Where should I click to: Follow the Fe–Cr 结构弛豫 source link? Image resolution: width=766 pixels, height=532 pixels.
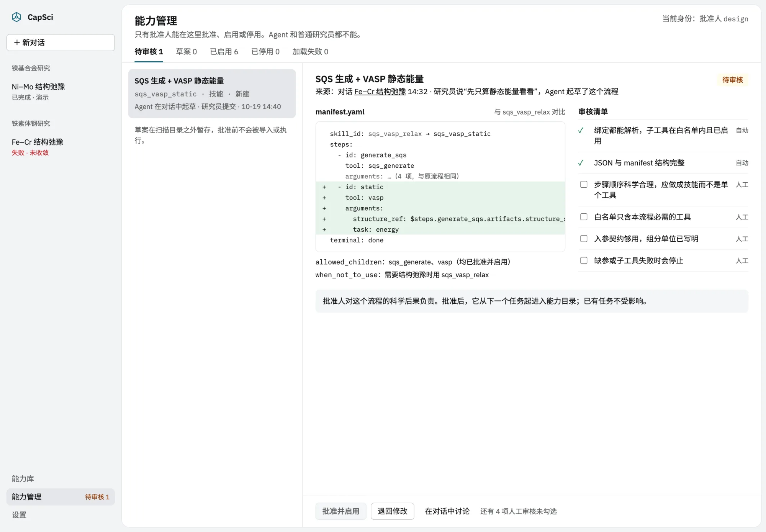(380, 92)
